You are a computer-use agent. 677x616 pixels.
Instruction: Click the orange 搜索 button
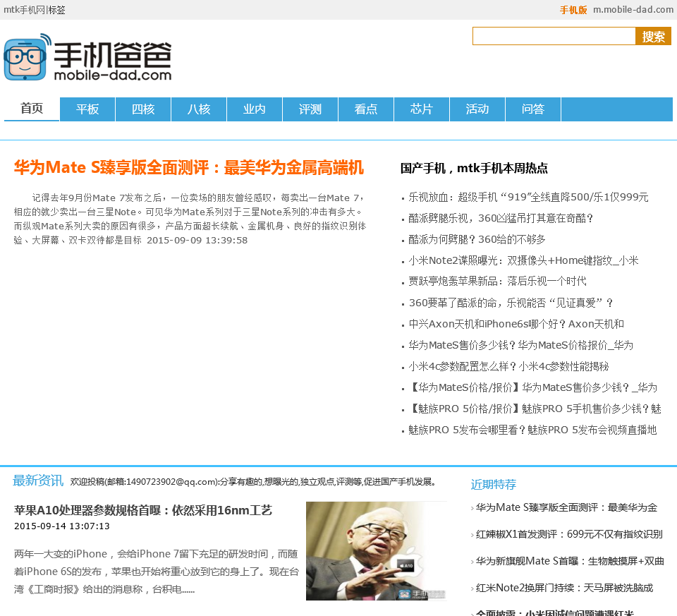[653, 36]
